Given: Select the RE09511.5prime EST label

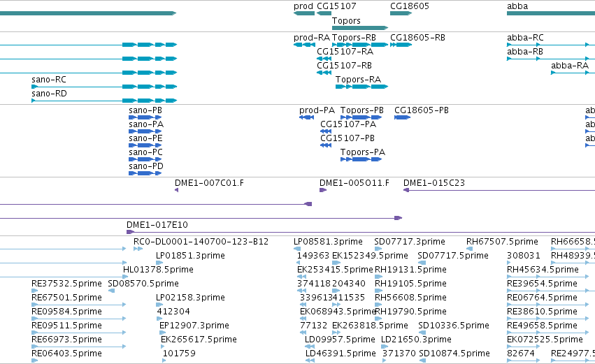Looking at the screenshot, I should point(66,326).
